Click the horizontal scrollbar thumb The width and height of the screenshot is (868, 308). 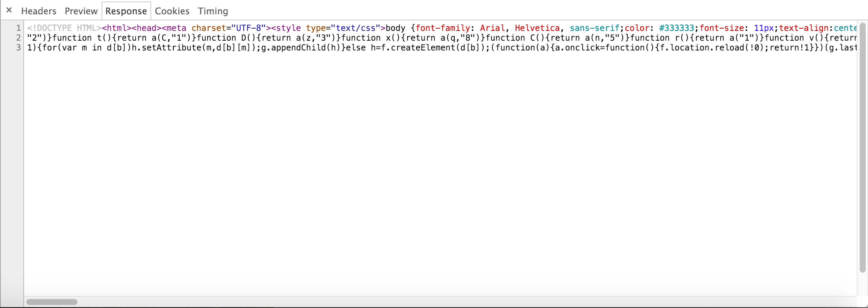pos(52,302)
